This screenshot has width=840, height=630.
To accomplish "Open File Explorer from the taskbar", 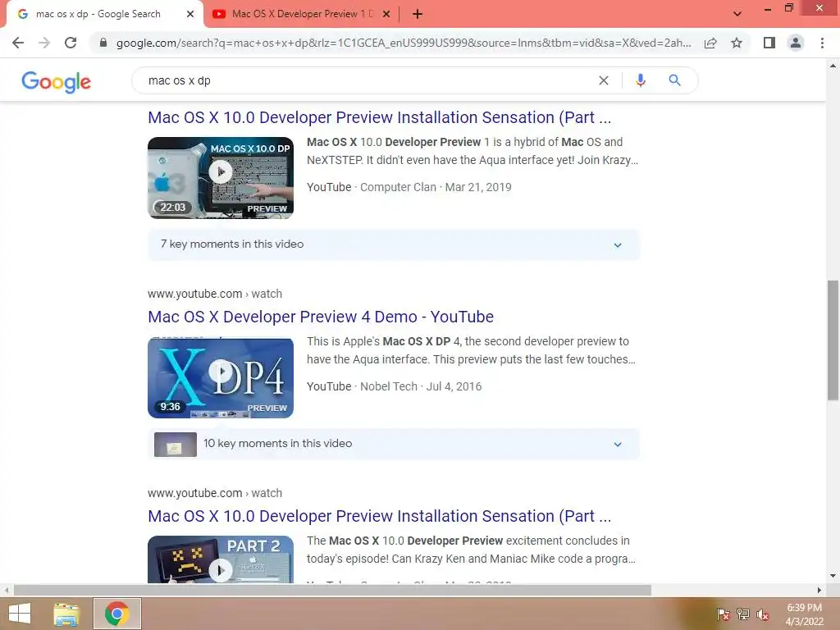I will (66, 614).
